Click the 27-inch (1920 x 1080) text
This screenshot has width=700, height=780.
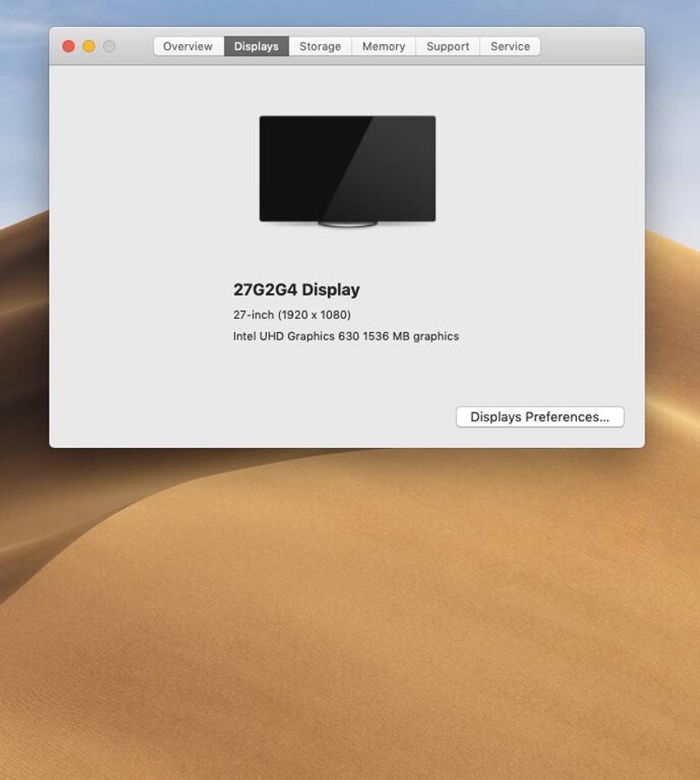pyautogui.click(x=292, y=315)
